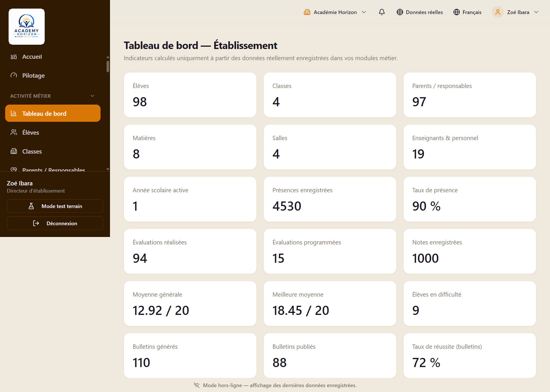Click the Parents / responsables card

pyautogui.click(x=470, y=95)
